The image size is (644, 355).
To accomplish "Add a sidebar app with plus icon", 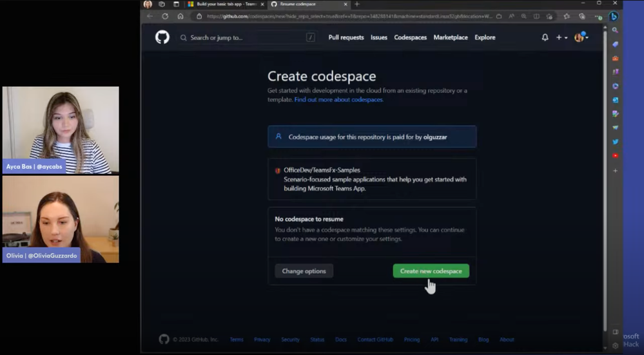I will point(615,170).
